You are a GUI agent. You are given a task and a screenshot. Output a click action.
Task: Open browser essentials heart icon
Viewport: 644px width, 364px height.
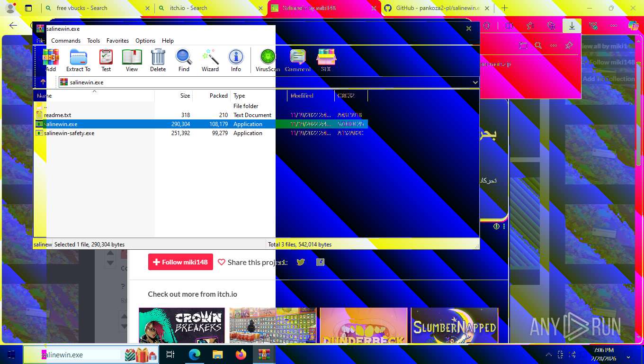pyautogui.click(x=593, y=26)
